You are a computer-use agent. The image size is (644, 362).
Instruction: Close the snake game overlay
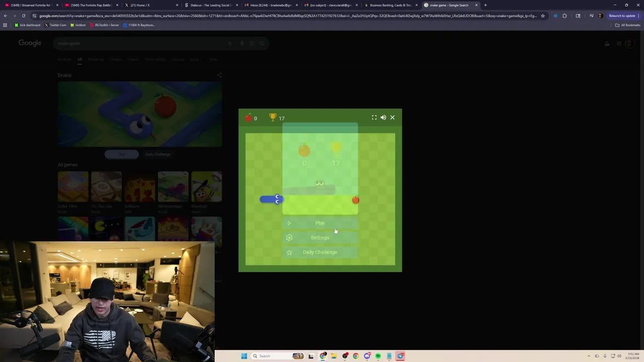click(x=392, y=118)
